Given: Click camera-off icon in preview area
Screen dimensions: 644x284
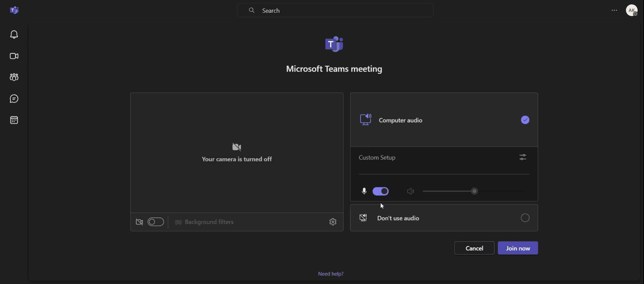Looking at the screenshot, I should (x=237, y=147).
